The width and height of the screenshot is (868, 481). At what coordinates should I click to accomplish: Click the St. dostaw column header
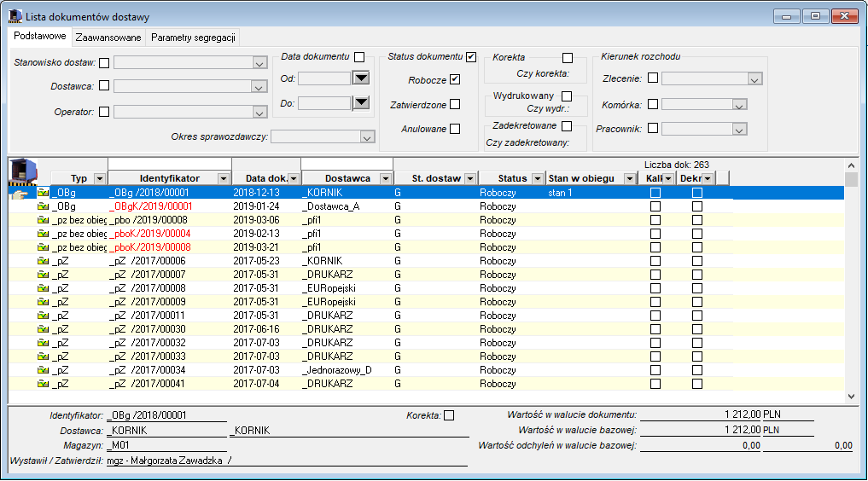tap(436, 178)
